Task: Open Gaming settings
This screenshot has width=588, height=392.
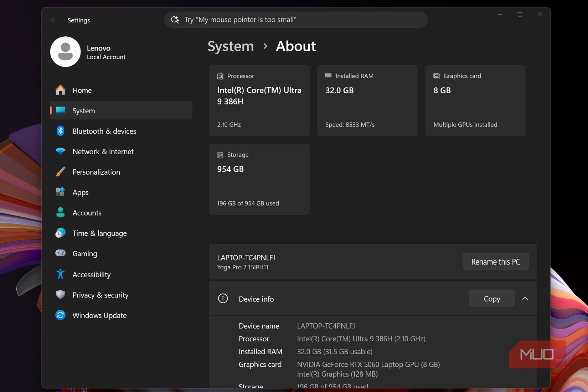Action: point(121,253)
